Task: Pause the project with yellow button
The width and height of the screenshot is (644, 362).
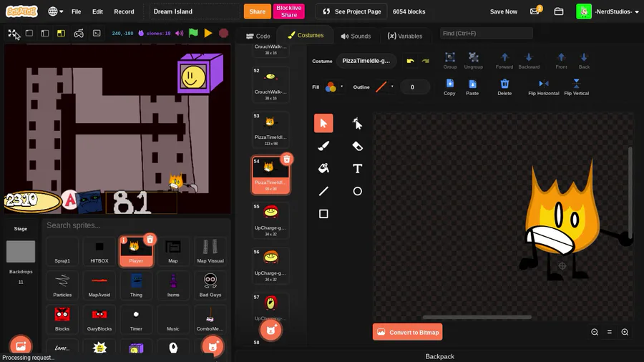Action: click(x=208, y=33)
